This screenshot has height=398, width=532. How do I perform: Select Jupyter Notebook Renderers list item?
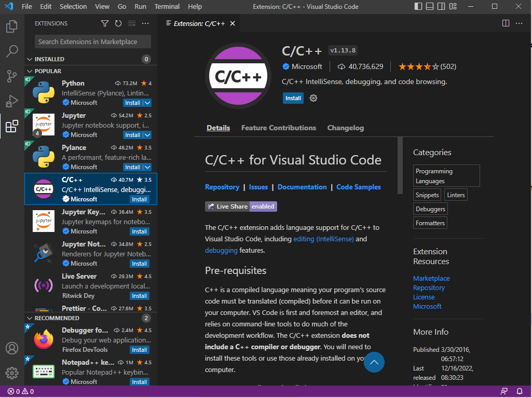pos(91,253)
